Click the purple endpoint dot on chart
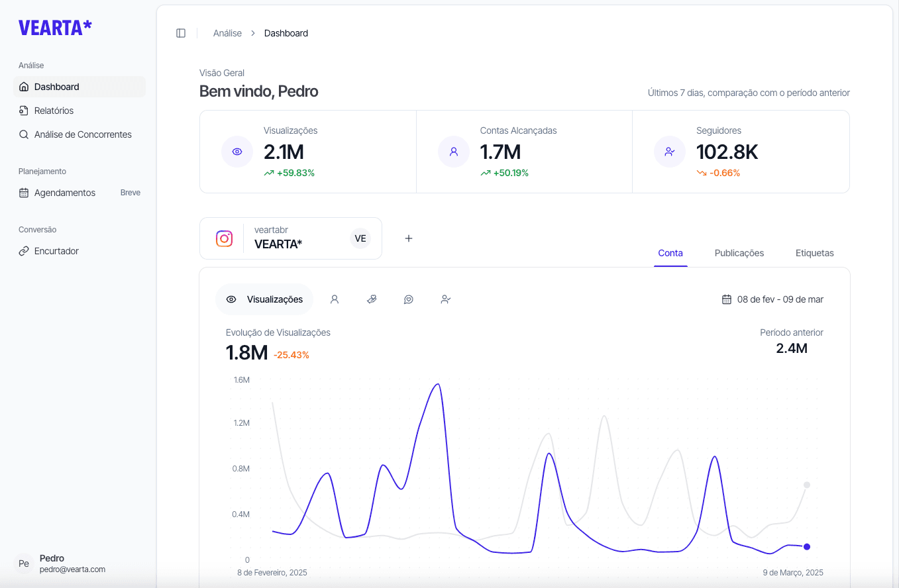899x588 pixels. point(807,547)
